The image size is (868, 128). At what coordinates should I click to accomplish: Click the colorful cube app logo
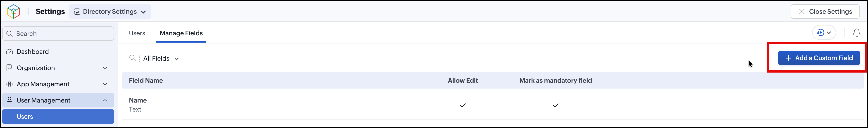click(x=14, y=11)
